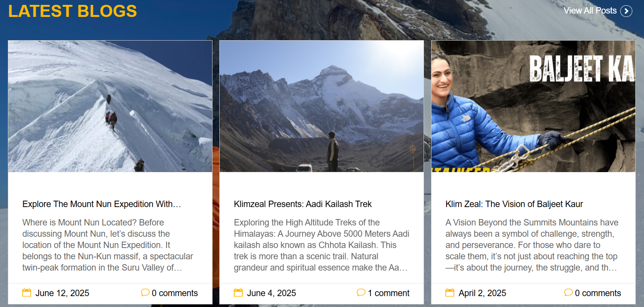Click comment bubble icon on Mount Nun post
Image resolution: width=644 pixels, height=307 pixels.
(x=145, y=292)
